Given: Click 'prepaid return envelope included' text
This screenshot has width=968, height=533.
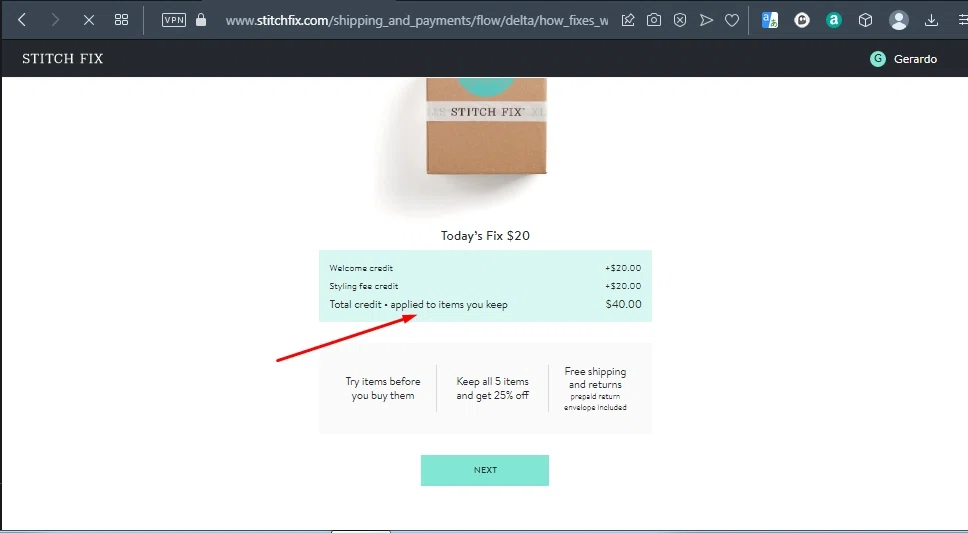Looking at the screenshot, I should coord(595,401).
